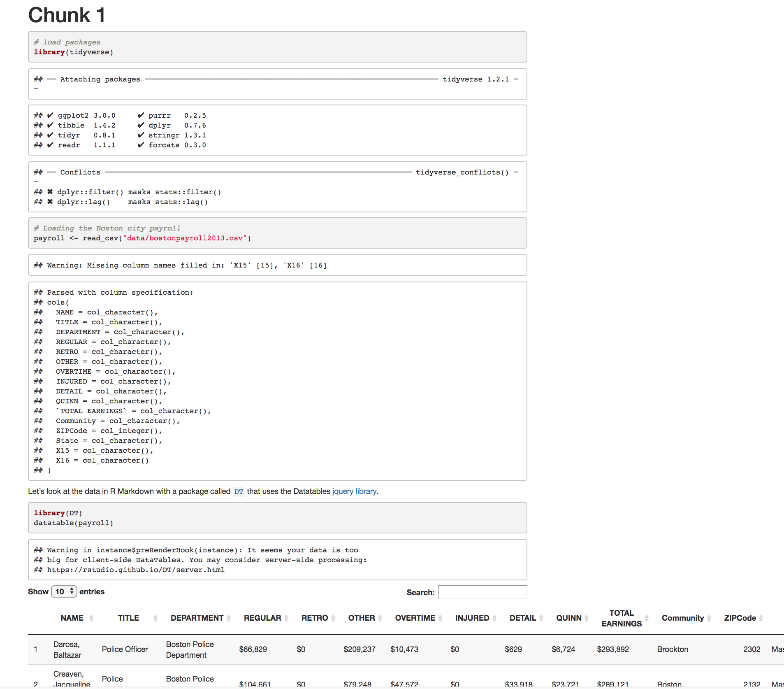Image resolution: width=784 pixels, height=689 pixels.
Task: Click the $293,892 total earnings cell
Action: 613,649
